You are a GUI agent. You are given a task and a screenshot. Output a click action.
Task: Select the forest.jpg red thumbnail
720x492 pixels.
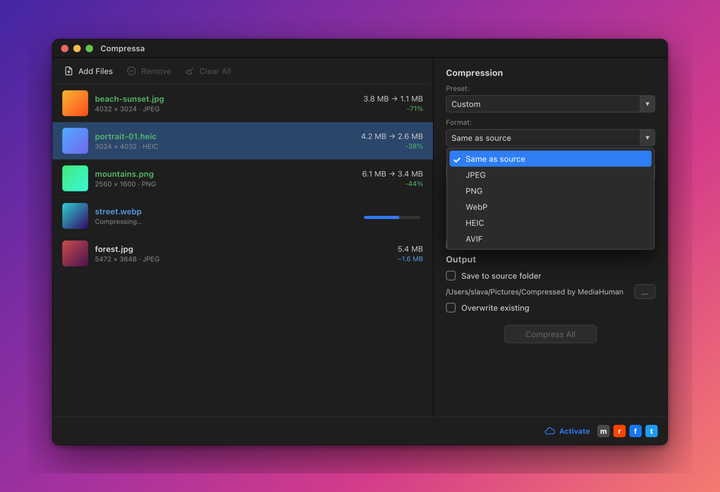coord(75,254)
